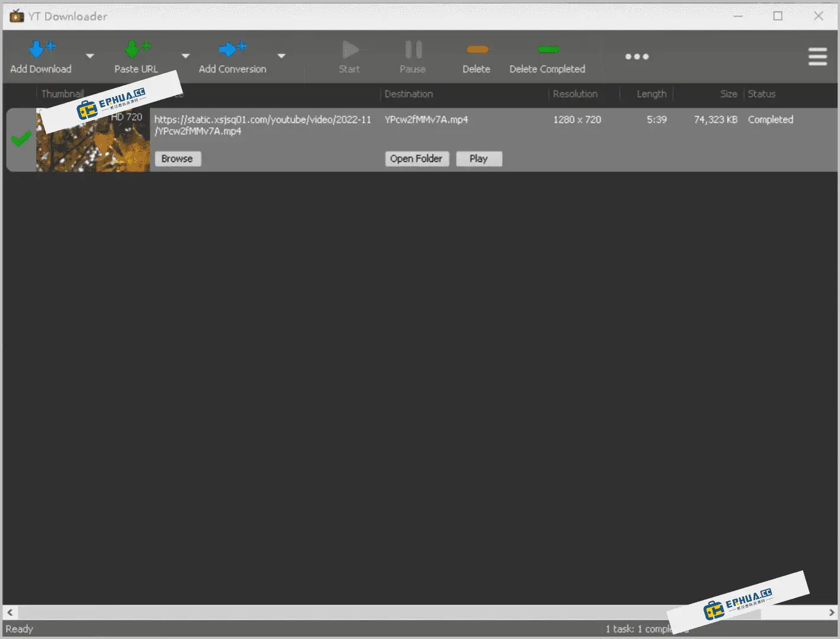
Task: Click the YT Downloader title bar icon
Action: tap(17, 16)
